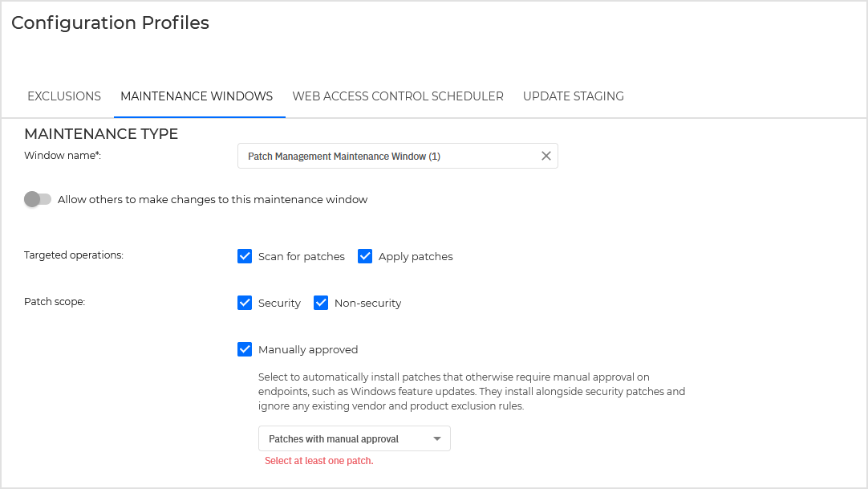Click the dropdown arrow on patch selection
This screenshot has width=868, height=489.
437,438
